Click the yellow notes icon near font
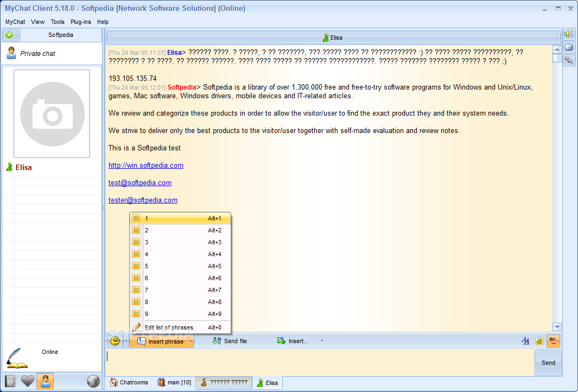Image resolution: width=578 pixels, height=392 pixels. [x=539, y=341]
